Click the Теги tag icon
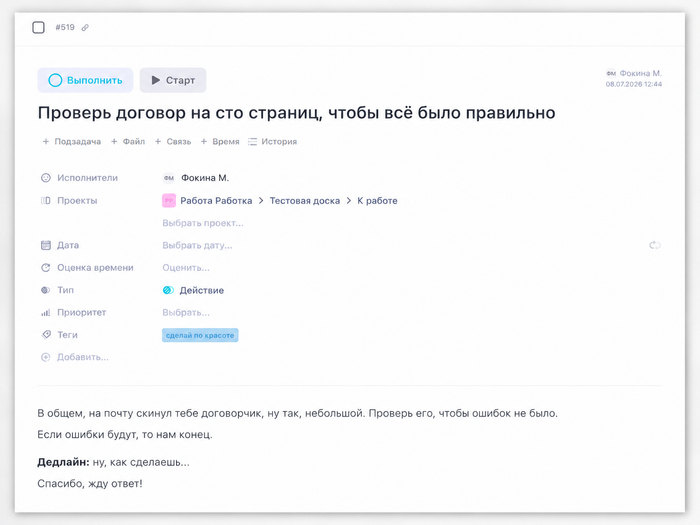Viewport: 700px width, 525px height. (x=46, y=334)
